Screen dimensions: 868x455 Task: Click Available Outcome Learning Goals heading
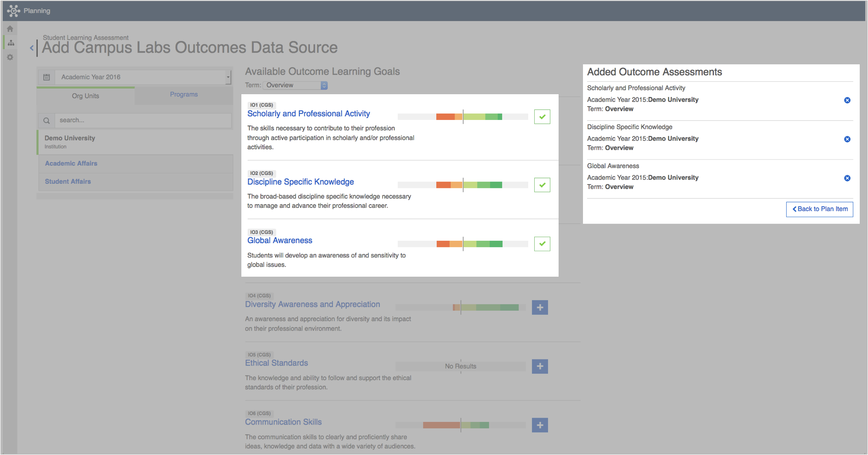click(322, 72)
